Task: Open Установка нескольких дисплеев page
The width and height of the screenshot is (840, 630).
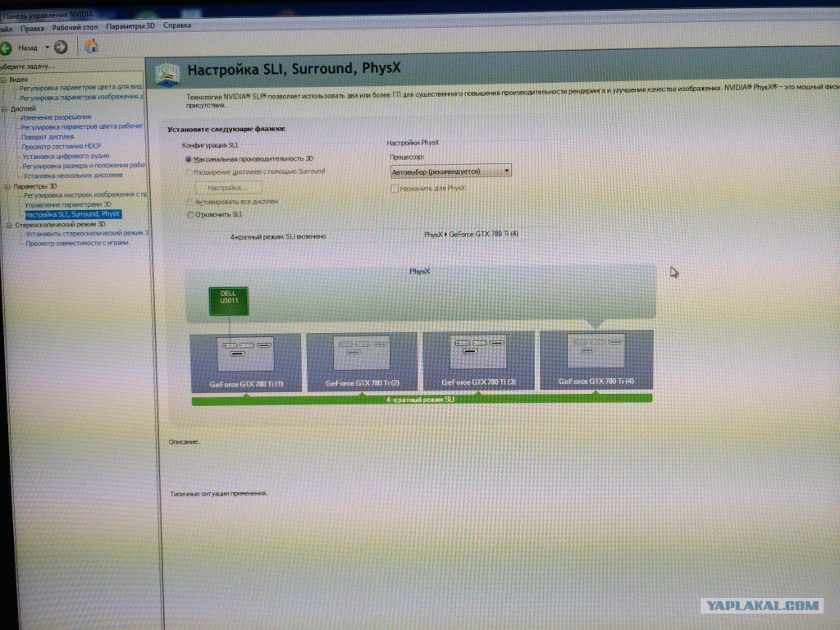Action: 73,176
